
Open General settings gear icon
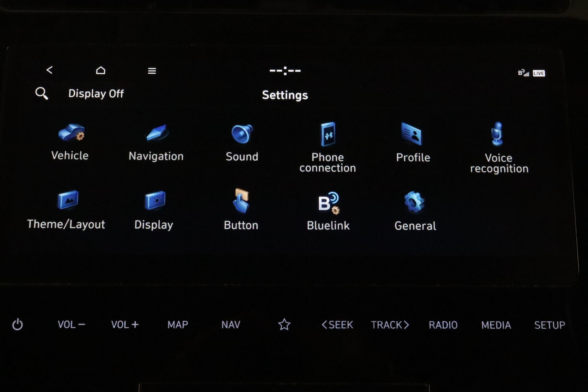click(414, 202)
